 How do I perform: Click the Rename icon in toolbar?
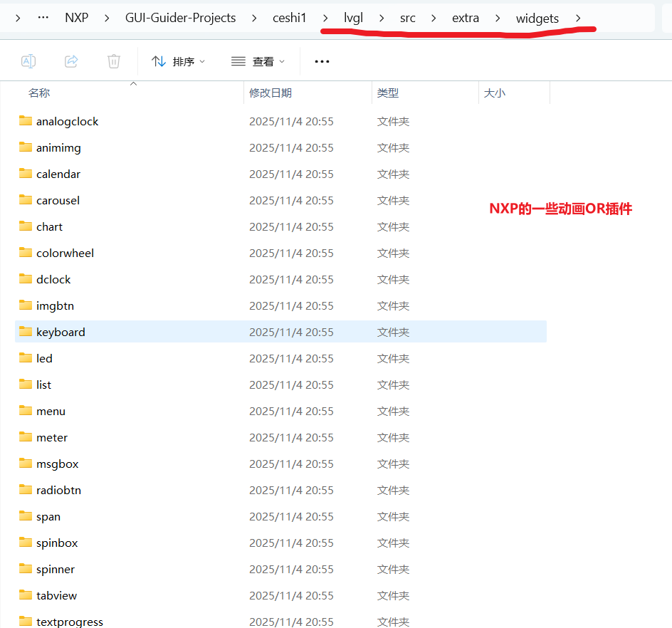click(28, 61)
